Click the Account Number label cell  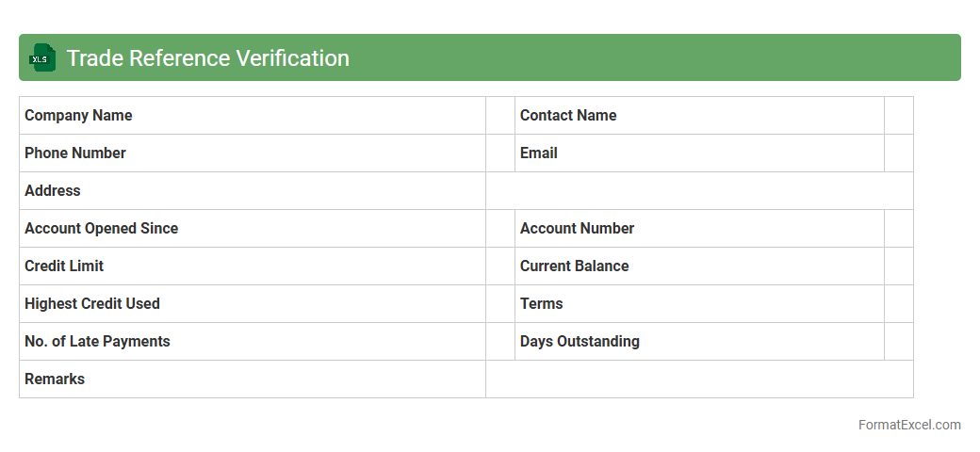coord(699,229)
